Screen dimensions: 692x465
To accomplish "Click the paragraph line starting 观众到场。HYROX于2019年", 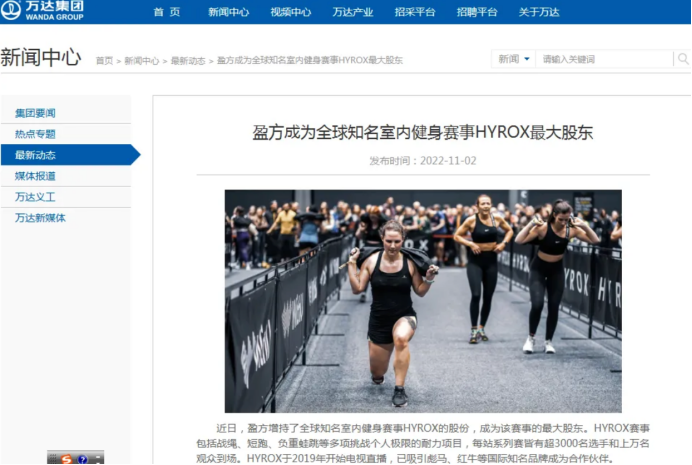I will coord(405,458).
